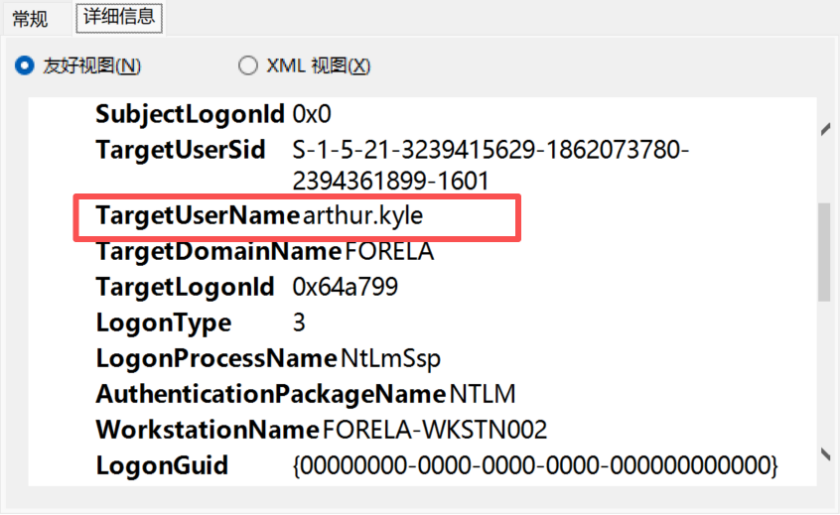840x515 pixels.
Task: Click the TargetDomainName value FORELA
Action: [390, 251]
